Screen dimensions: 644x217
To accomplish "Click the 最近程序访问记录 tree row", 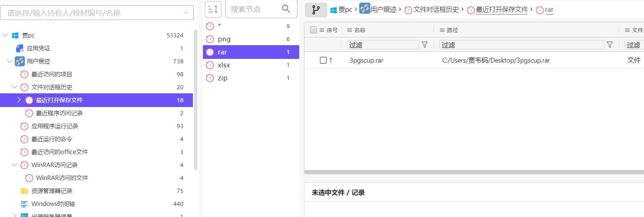I will [x=97, y=113].
